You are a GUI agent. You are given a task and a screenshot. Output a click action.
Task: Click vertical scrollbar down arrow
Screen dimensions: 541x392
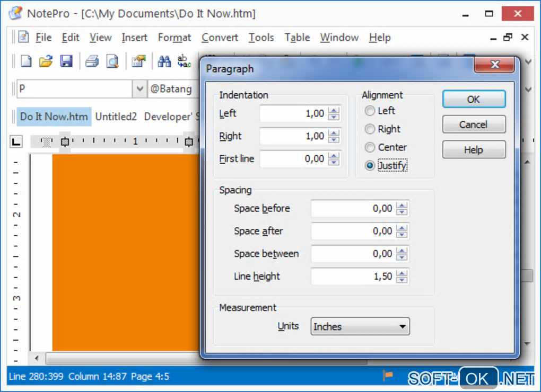point(527,343)
